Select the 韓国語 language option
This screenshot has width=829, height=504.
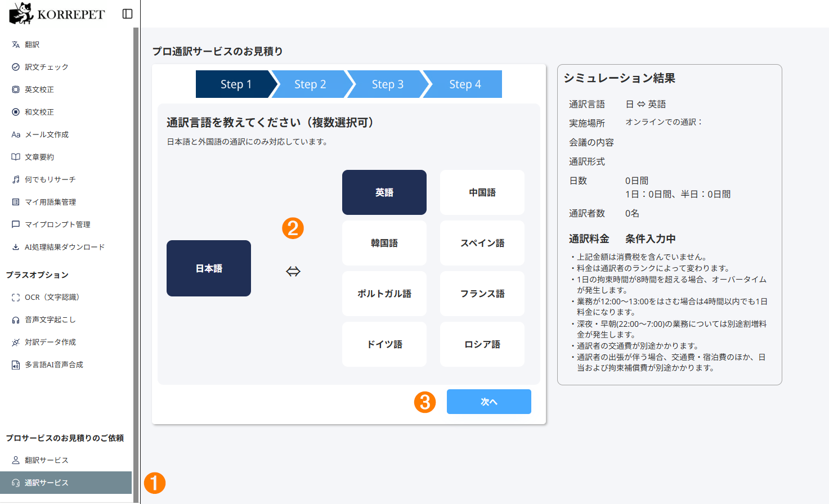click(x=384, y=243)
